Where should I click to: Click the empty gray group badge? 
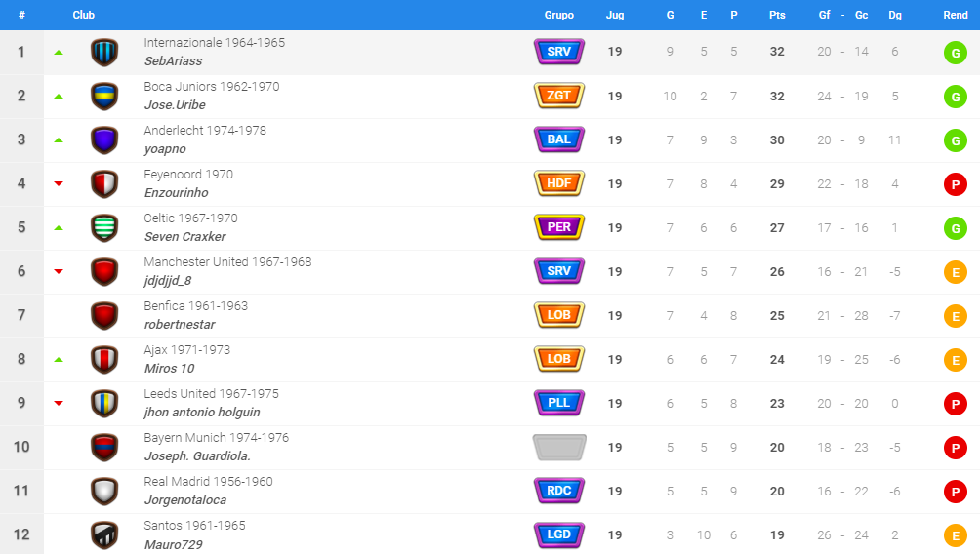click(559, 447)
